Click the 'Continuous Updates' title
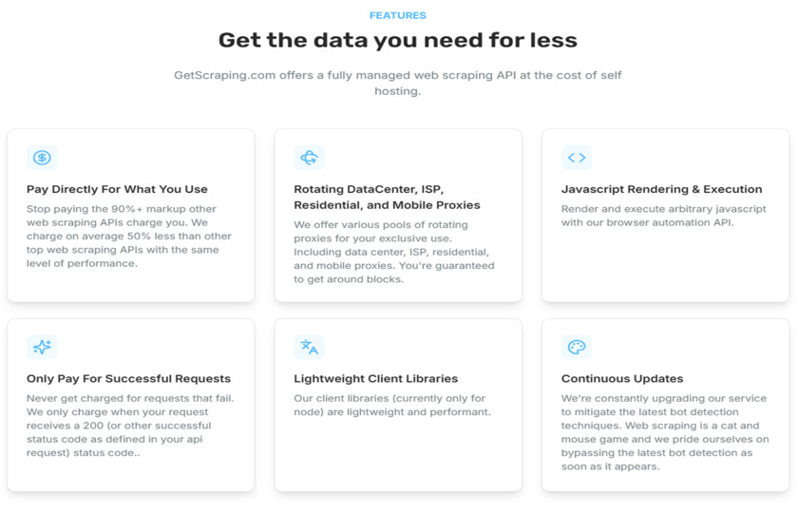The width and height of the screenshot is (798, 532). point(622,378)
